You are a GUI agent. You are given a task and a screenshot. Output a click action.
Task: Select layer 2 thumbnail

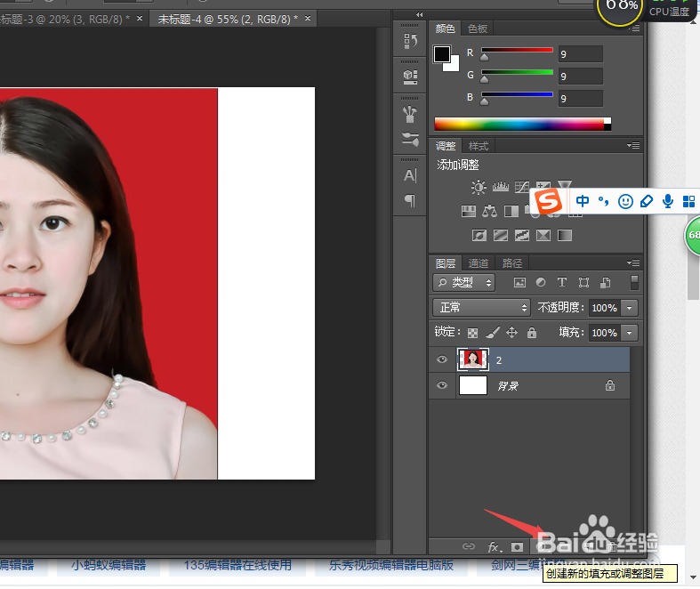point(473,359)
